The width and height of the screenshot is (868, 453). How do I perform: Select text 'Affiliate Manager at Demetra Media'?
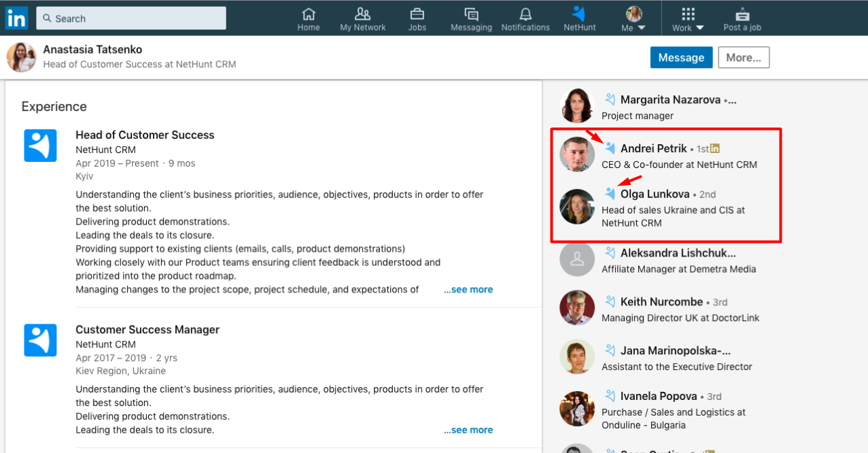tap(678, 269)
